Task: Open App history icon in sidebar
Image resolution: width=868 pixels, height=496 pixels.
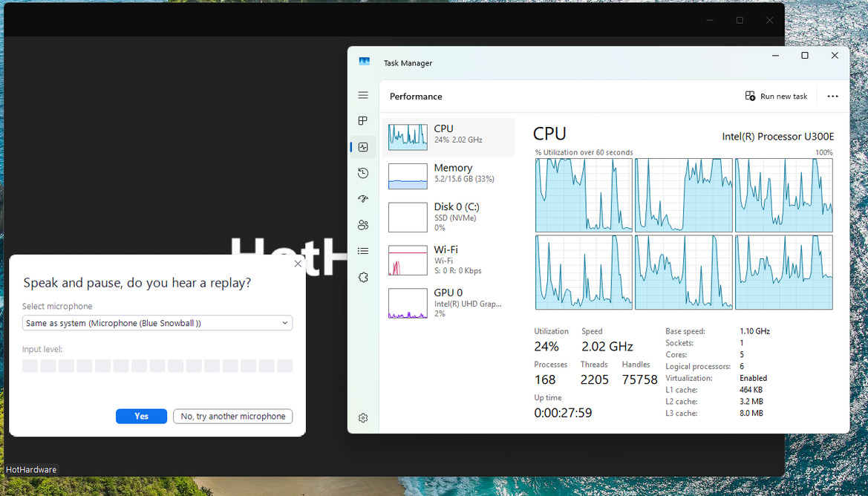Action: pos(363,173)
